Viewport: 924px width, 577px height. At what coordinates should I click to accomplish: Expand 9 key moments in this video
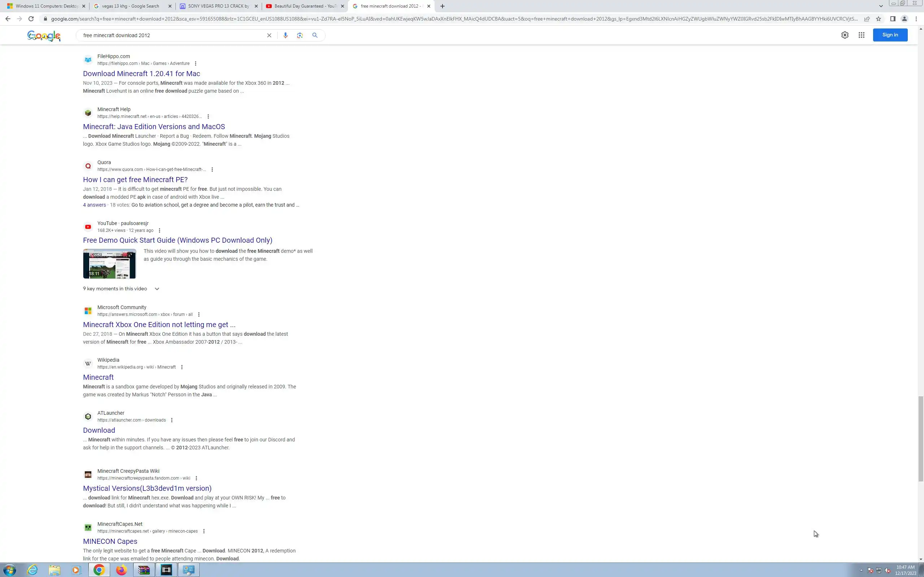coord(157,289)
